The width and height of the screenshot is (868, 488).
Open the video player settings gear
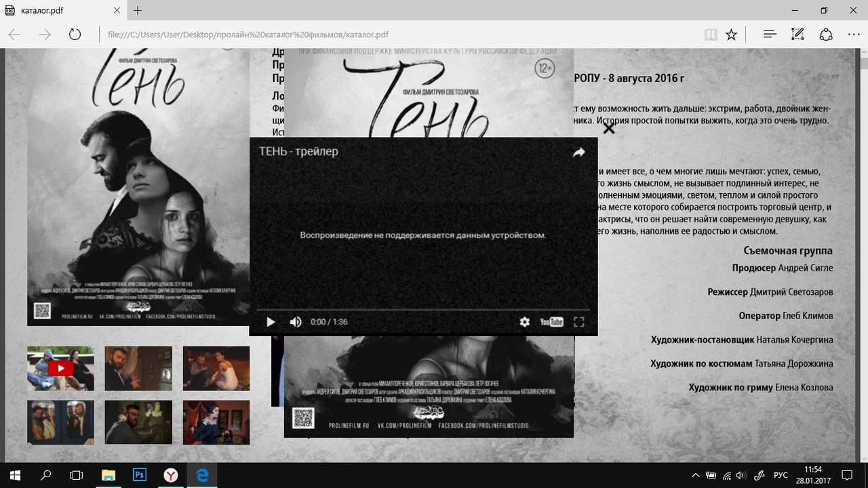[524, 322]
